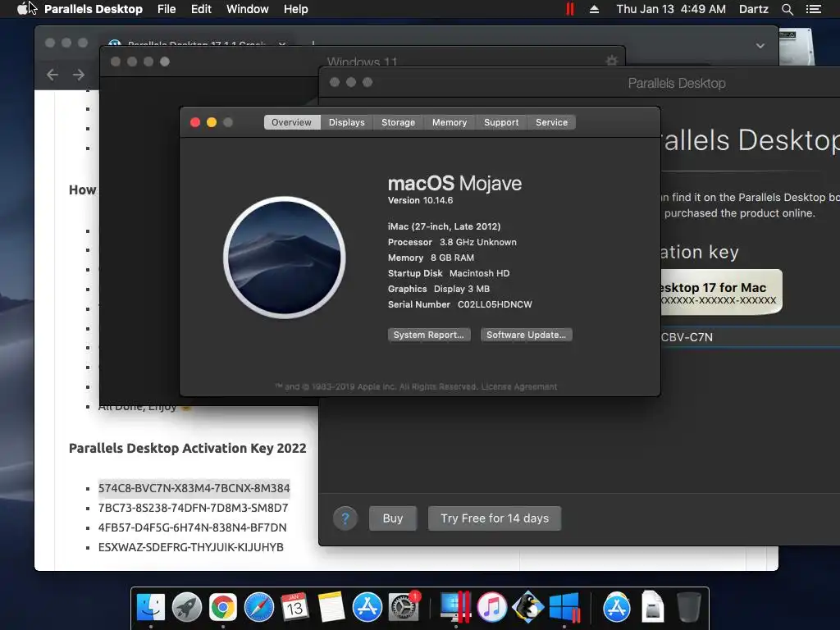Click the Buy button
Image resolution: width=840 pixels, height=630 pixels.
point(393,518)
